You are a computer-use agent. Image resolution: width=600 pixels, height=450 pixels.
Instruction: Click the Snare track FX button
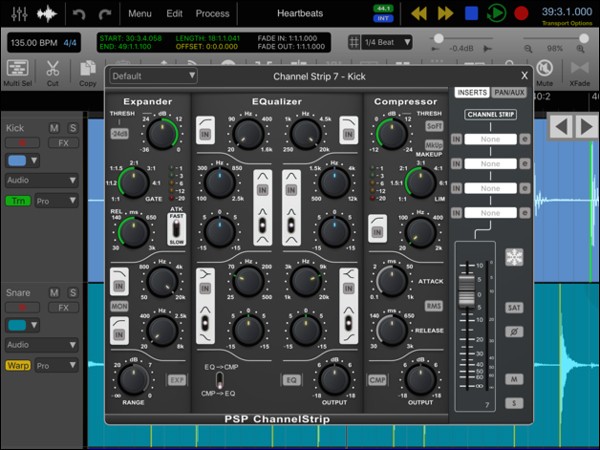point(62,308)
